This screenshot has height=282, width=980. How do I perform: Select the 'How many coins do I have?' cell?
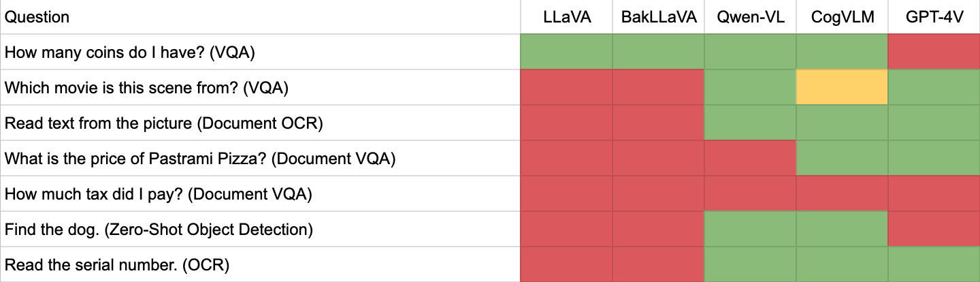pos(261,52)
